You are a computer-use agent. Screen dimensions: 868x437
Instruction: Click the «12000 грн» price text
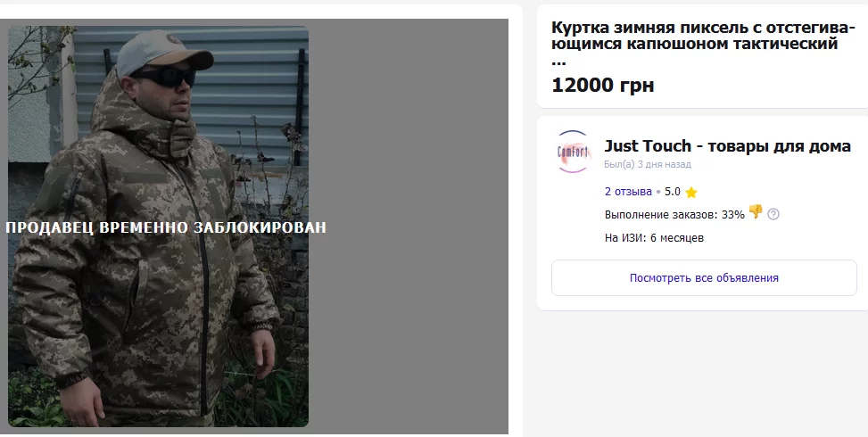point(603,86)
